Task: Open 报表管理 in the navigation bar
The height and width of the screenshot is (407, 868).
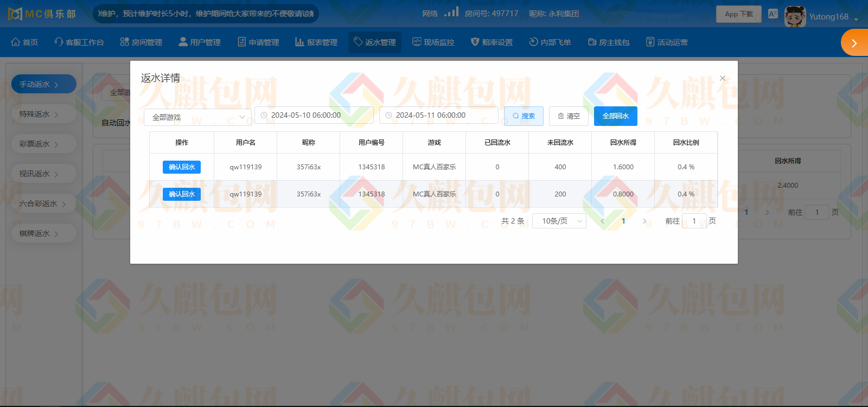Action: tap(316, 42)
